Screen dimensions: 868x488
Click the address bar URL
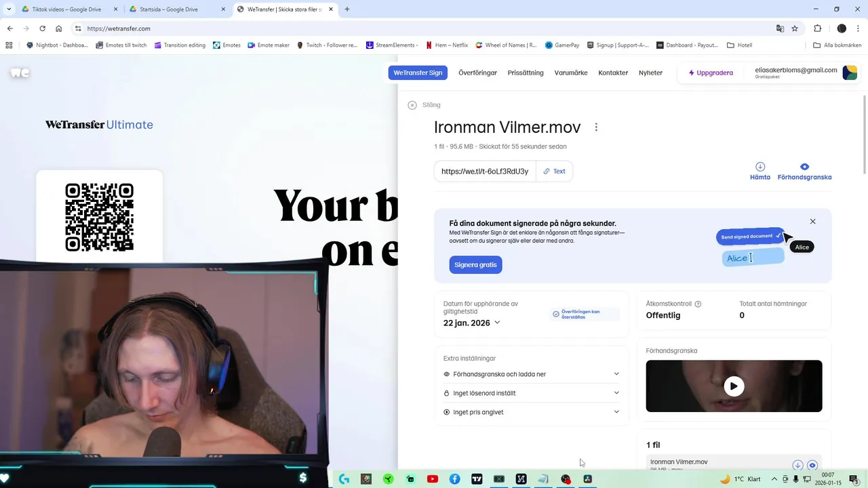tap(119, 28)
